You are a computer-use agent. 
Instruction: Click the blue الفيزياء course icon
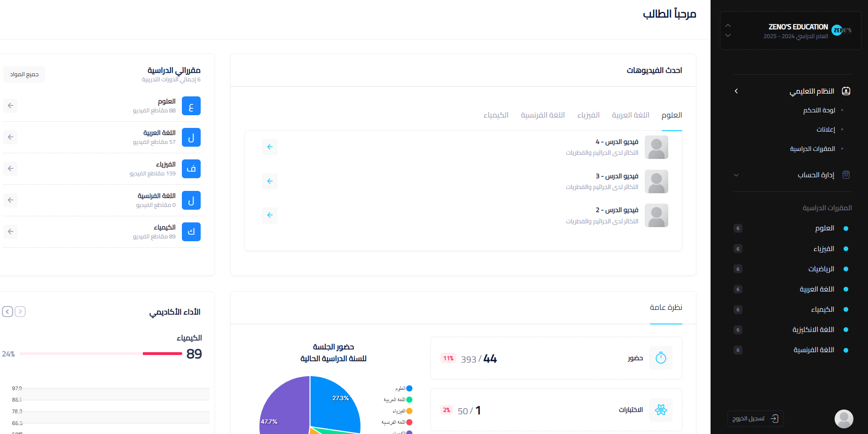pyautogui.click(x=191, y=169)
